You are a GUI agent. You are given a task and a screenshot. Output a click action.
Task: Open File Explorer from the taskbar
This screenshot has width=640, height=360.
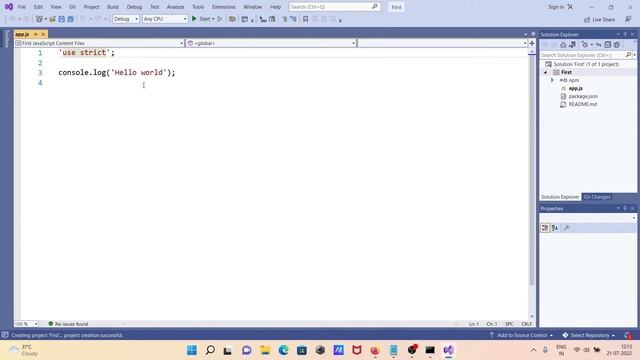click(x=265, y=350)
